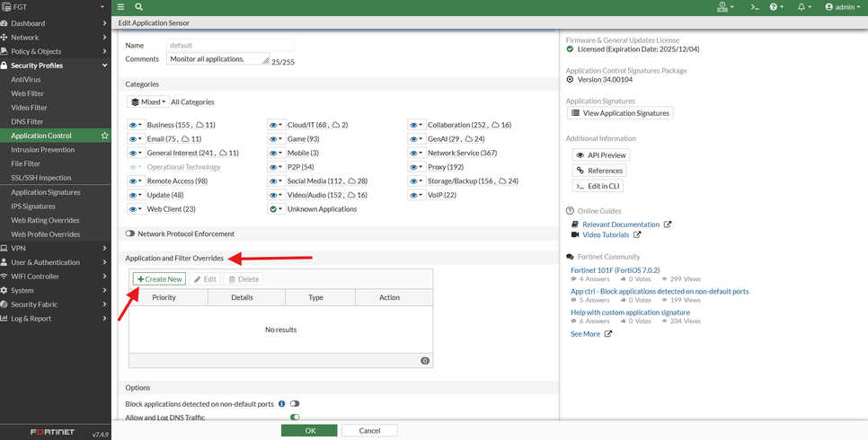Click the View Application Signatures button

point(620,113)
